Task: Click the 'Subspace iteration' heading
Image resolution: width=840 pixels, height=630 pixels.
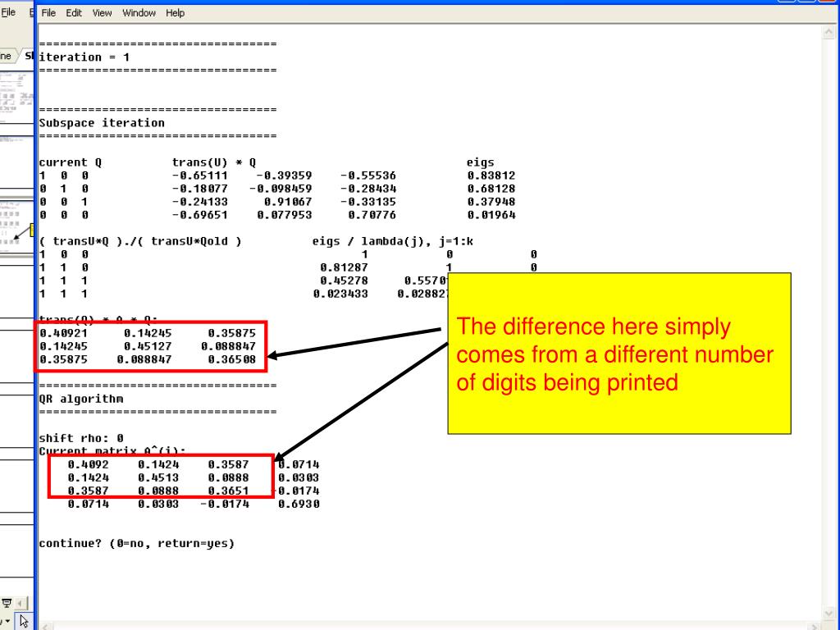Action: (102, 123)
